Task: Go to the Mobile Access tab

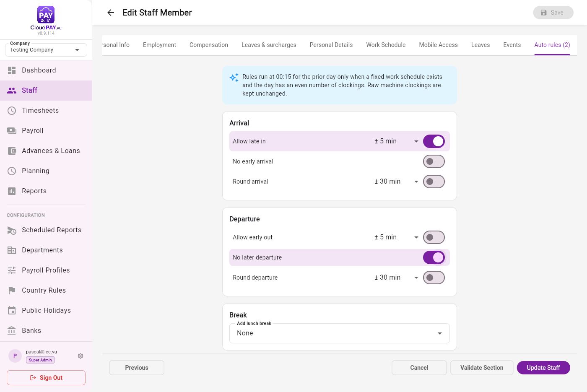Action: pos(438,45)
